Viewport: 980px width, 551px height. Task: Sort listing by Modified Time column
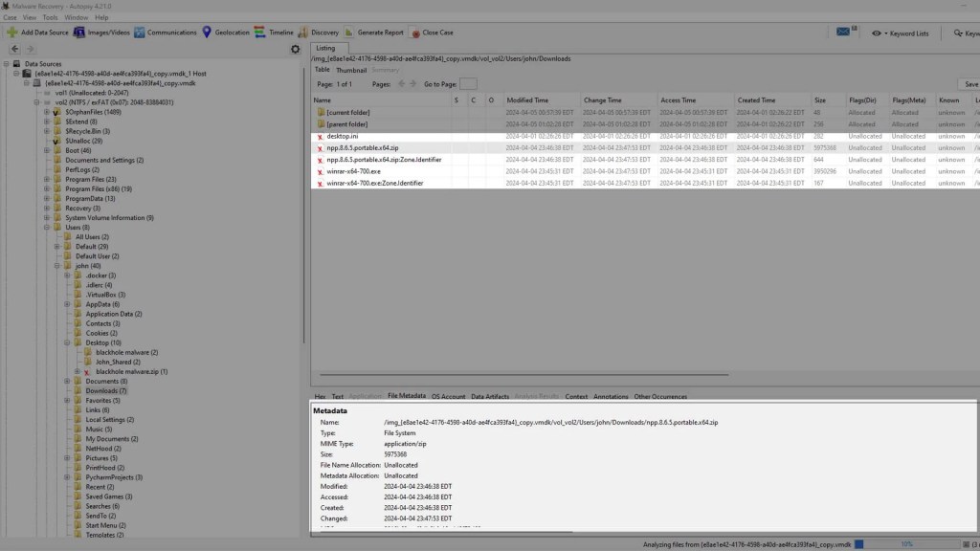(x=541, y=99)
